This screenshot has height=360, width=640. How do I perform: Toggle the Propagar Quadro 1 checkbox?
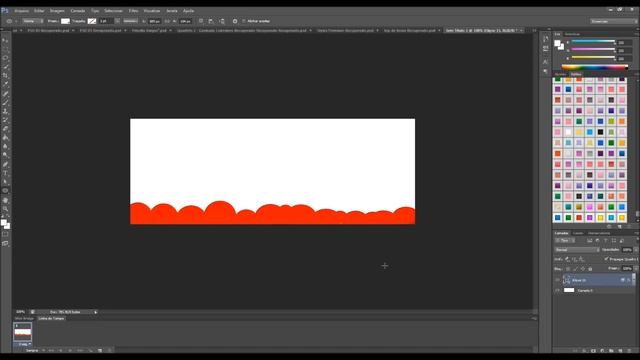tap(606, 259)
